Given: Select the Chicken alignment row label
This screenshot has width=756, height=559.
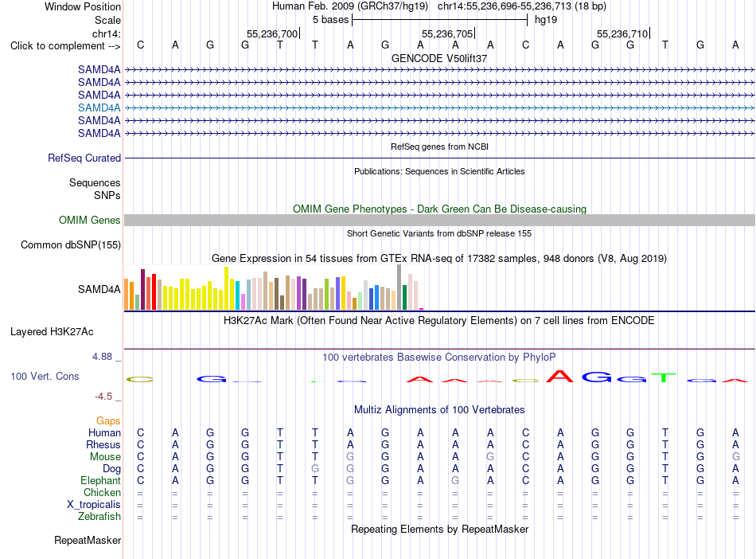Looking at the screenshot, I should point(102,492).
